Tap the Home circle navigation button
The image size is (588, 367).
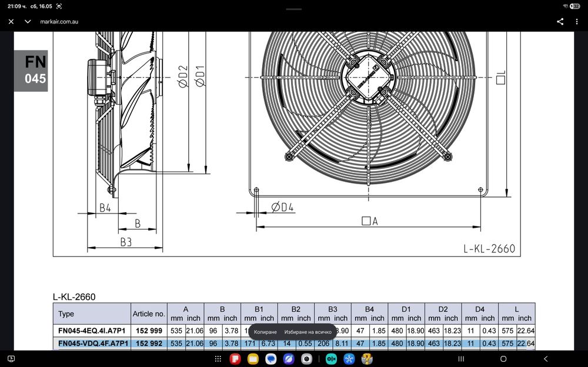pyautogui.click(x=504, y=359)
